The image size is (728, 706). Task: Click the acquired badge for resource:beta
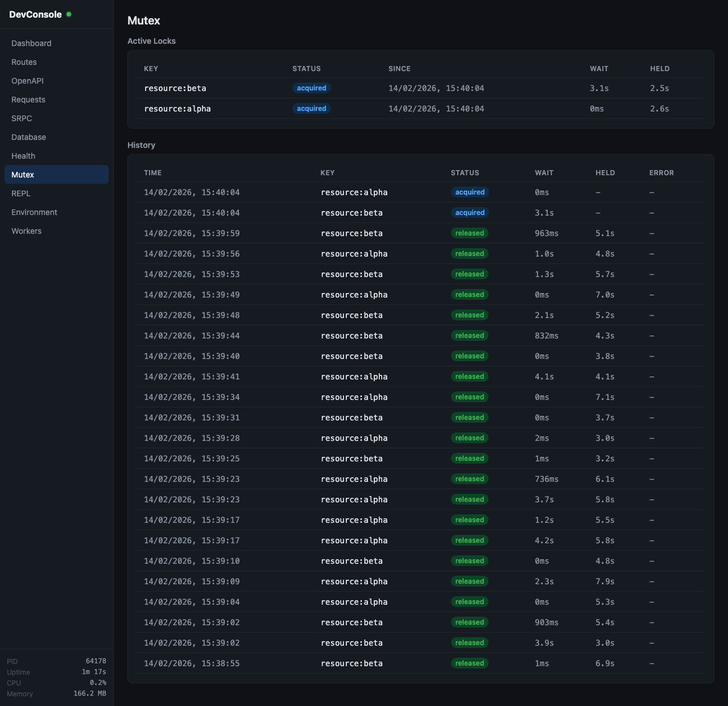click(311, 88)
